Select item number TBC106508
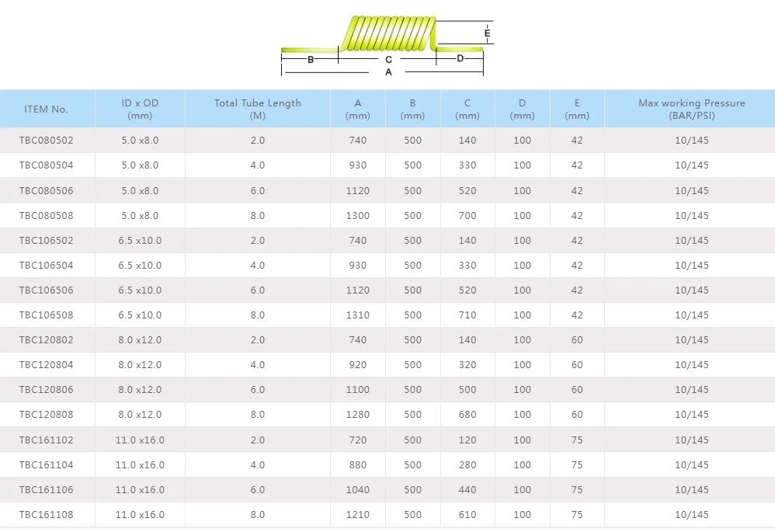The width and height of the screenshot is (775, 532). [x=46, y=315]
